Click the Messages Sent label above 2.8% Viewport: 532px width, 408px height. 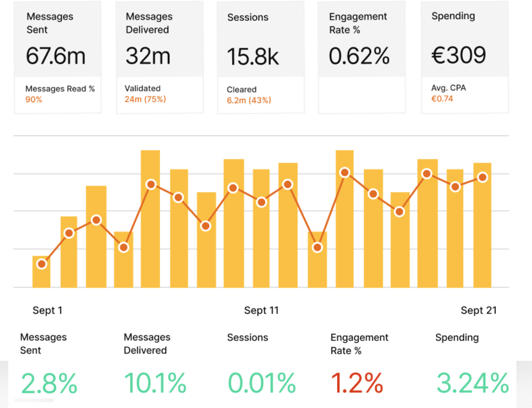tap(43, 344)
